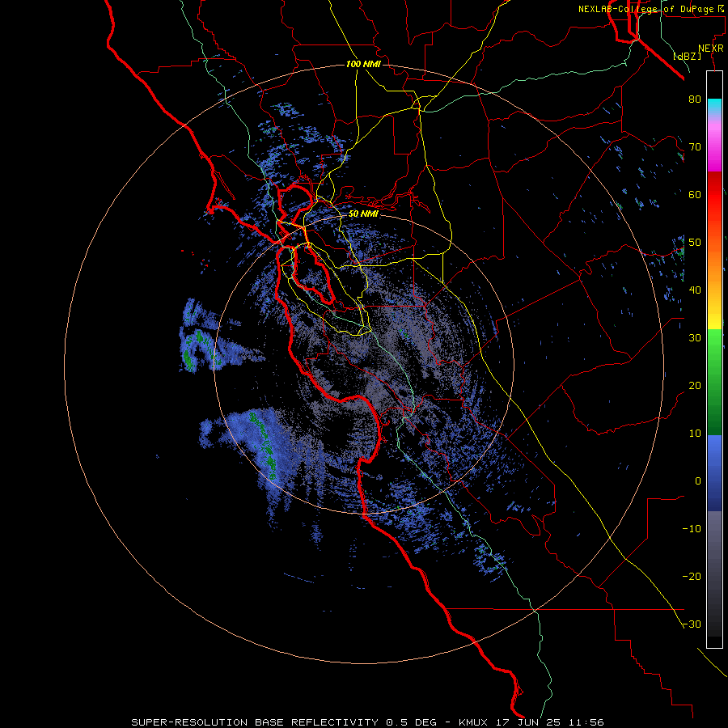This screenshot has height=728, width=728.
Task: Click the 'NEXR' label above the color scale
Action: (x=711, y=49)
